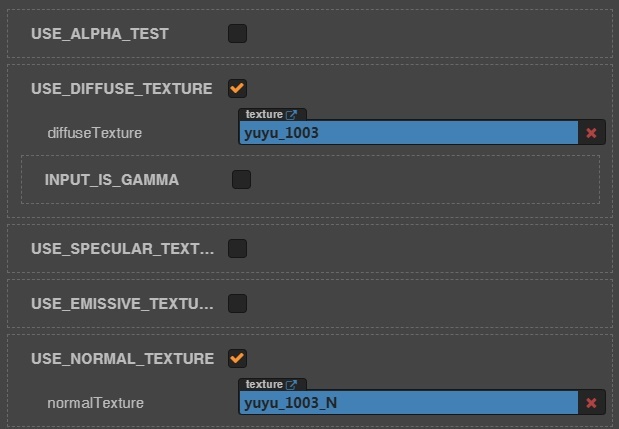The height and width of the screenshot is (429, 619).
Task: Enable the USE_SPECULAR_TEXTURE checkbox
Action: click(x=237, y=249)
